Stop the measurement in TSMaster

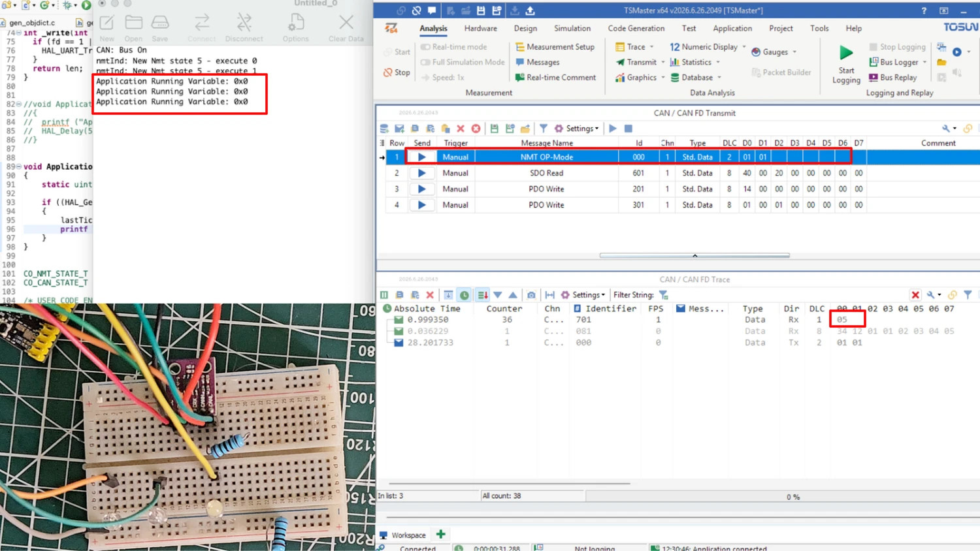[x=397, y=72]
